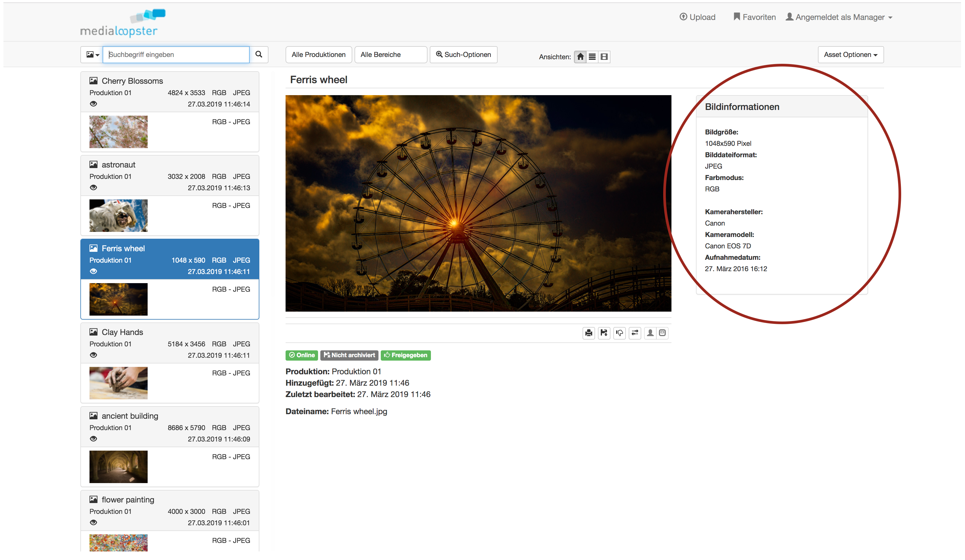Click the user silhouette icon under preview
The width and height of the screenshot is (965, 560).
pyautogui.click(x=650, y=333)
